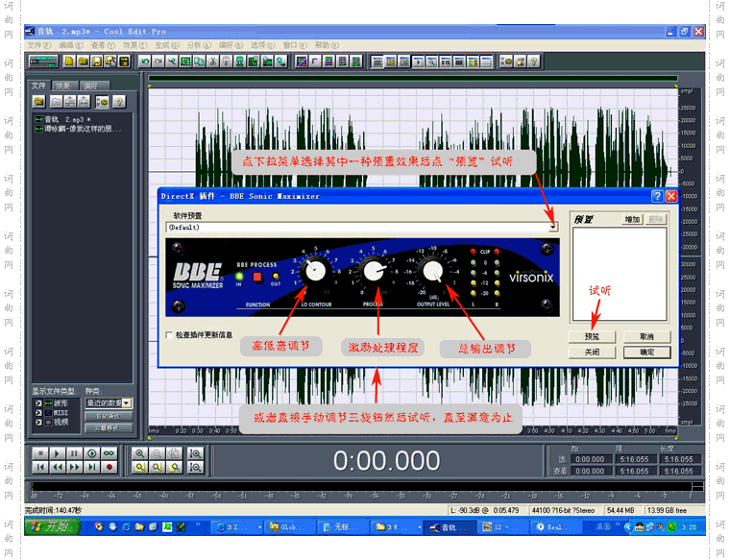Toggle the red BBE Process button
The width and height of the screenshot is (730, 560).
(x=257, y=278)
